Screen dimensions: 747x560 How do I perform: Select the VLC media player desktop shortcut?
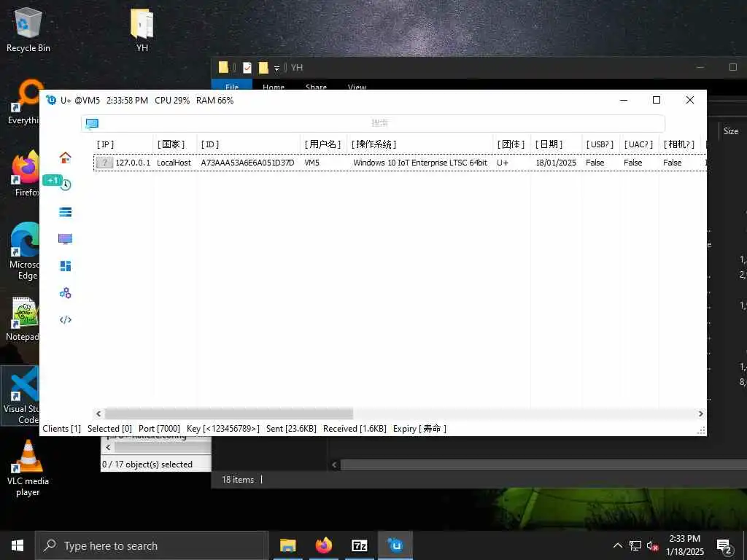pyautogui.click(x=28, y=468)
